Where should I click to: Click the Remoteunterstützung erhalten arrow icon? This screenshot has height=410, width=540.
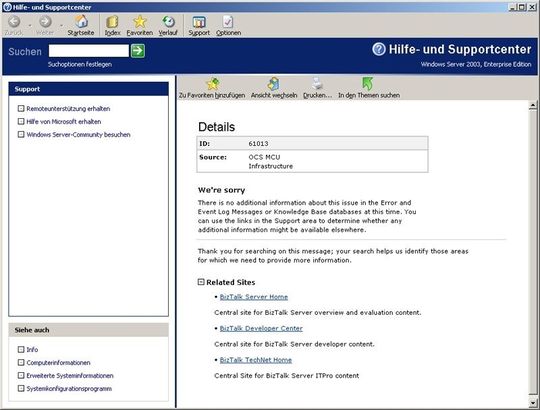click(21, 109)
